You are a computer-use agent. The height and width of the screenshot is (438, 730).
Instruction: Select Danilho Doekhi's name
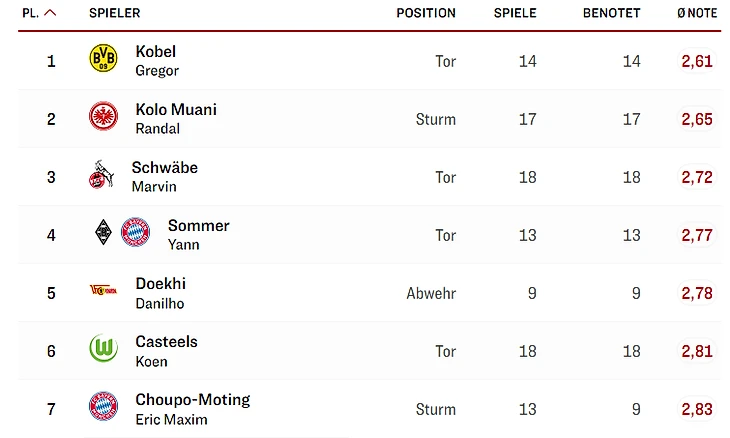[160, 292]
